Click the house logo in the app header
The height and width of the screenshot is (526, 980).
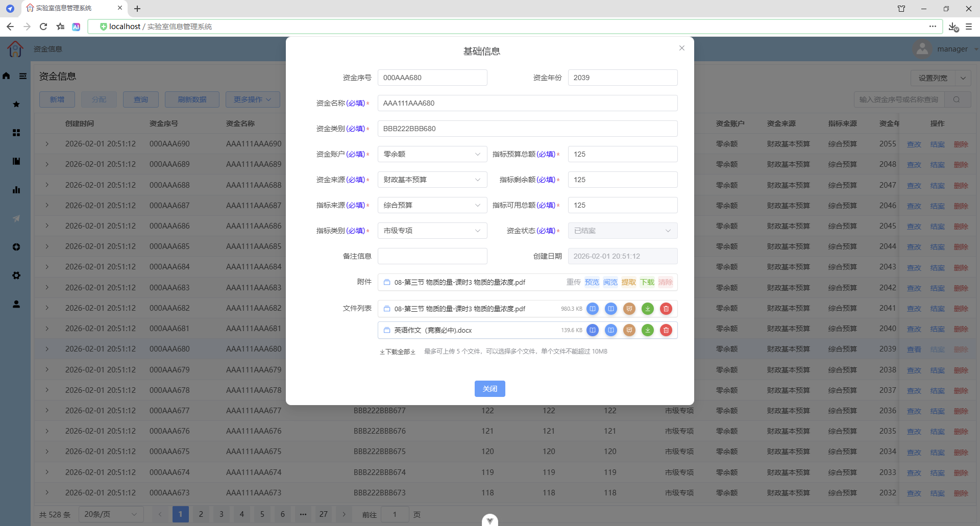pos(15,49)
